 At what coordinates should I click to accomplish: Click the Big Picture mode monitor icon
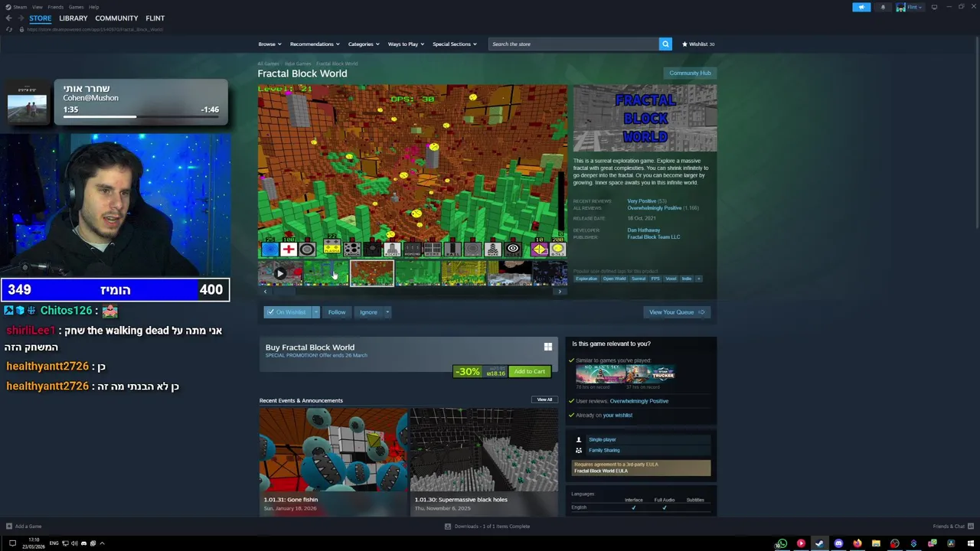[x=934, y=7]
